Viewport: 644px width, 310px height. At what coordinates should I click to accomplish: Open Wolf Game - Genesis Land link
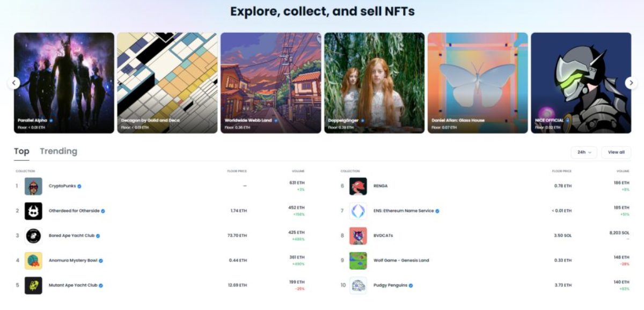click(x=401, y=261)
